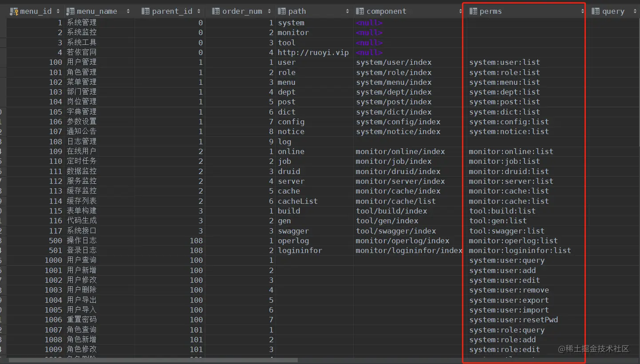Select the perms cell system:config:list
This screenshot has height=364, width=640.
tap(509, 122)
